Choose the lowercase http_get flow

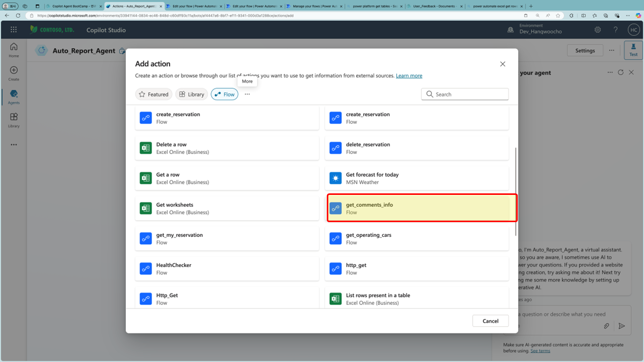pos(417,269)
